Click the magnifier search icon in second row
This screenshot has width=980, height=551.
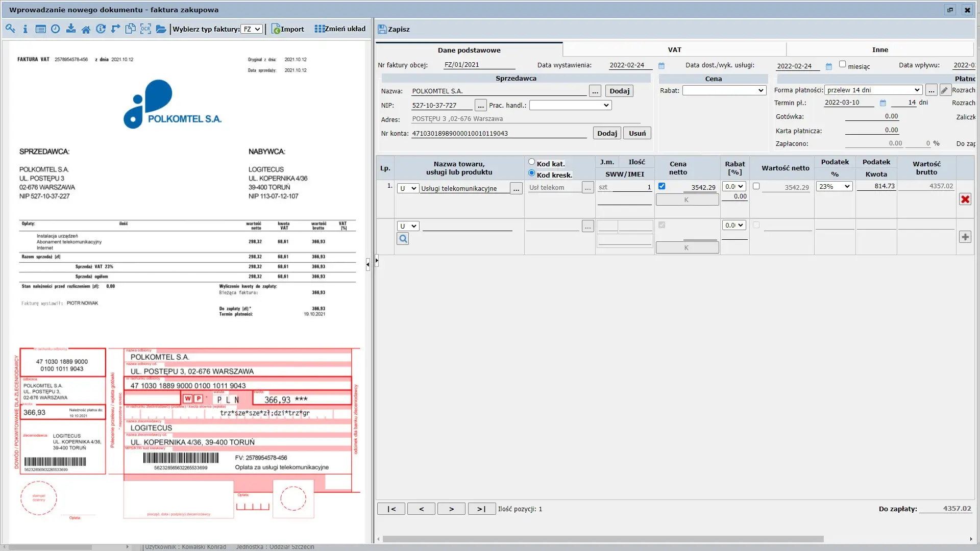(403, 239)
